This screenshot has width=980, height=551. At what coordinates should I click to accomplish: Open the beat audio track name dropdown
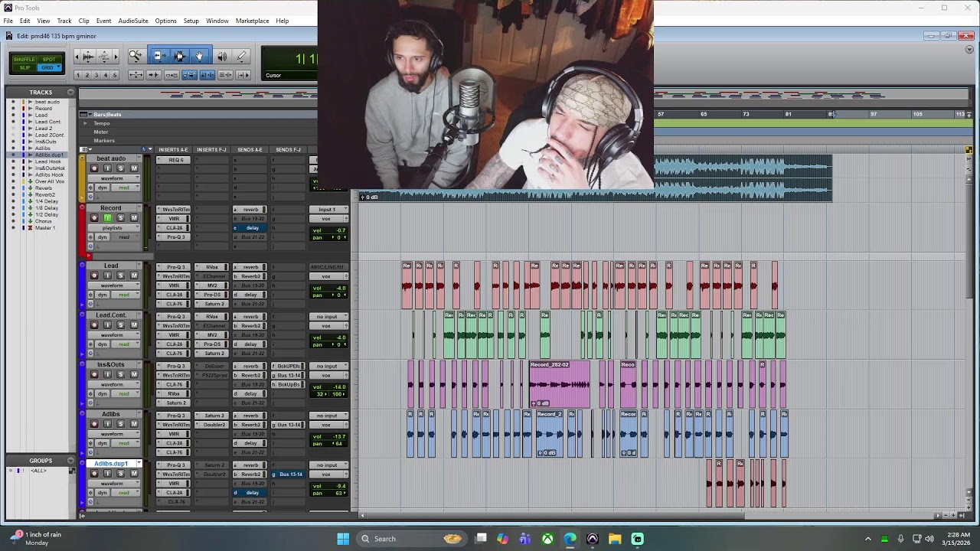[139, 158]
